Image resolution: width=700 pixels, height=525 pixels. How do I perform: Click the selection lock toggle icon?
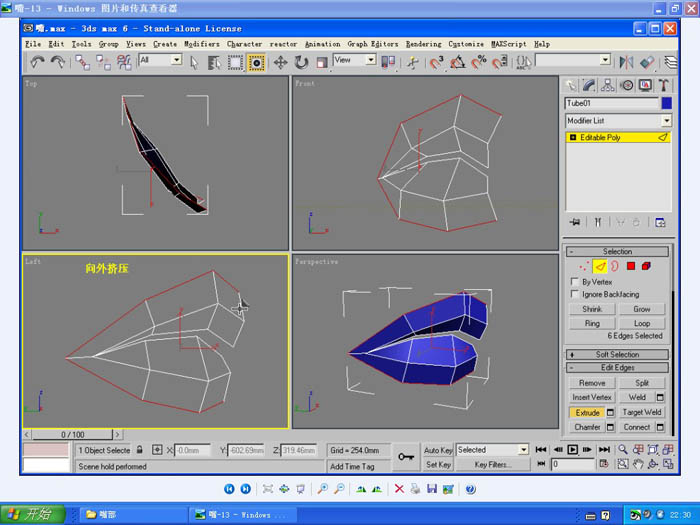coord(140,451)
